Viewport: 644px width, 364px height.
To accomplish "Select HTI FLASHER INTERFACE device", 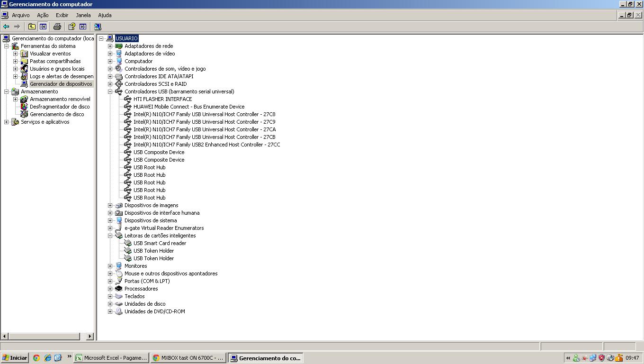I will [x=162, y=99].
